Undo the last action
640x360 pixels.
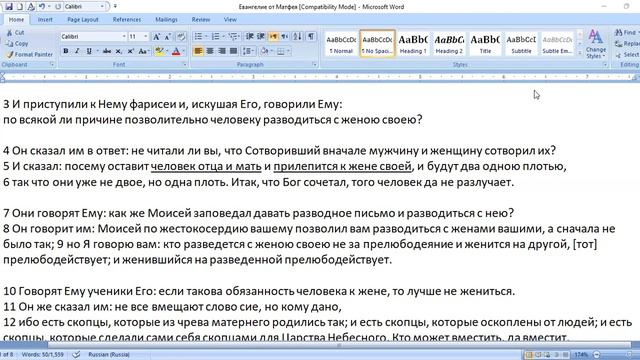42,7
